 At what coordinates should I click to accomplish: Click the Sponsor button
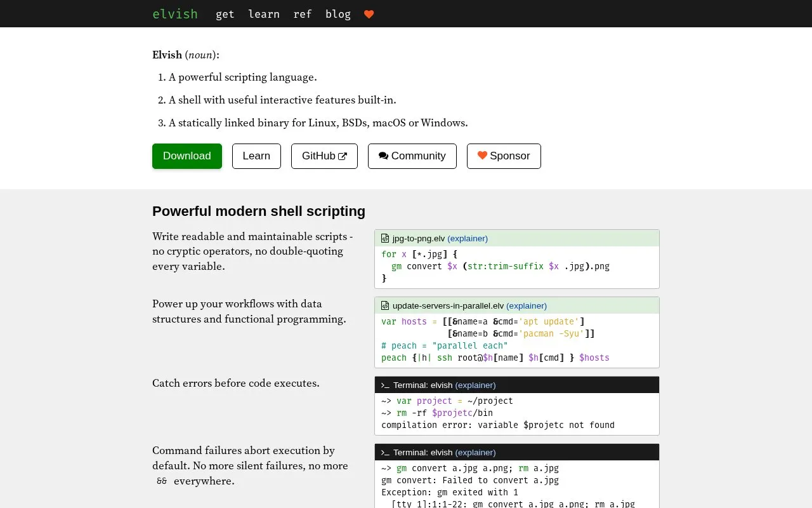(x=504, y=156)
